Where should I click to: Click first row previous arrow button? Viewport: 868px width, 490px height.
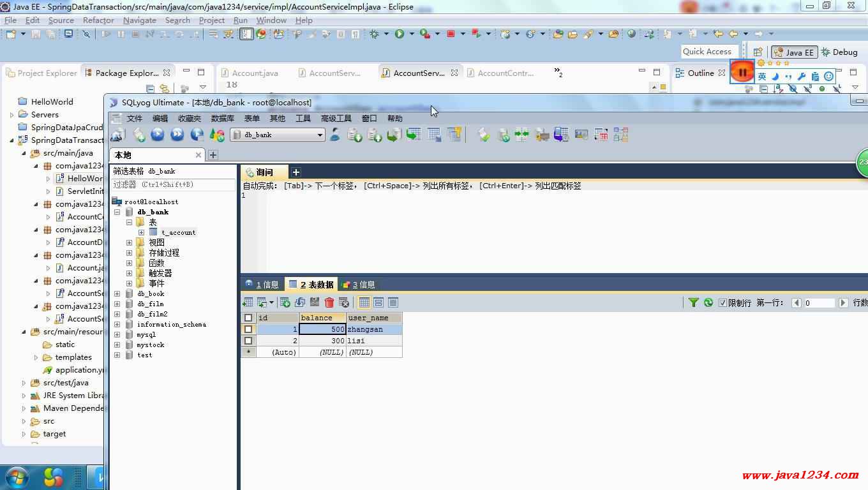click(796, 302)
